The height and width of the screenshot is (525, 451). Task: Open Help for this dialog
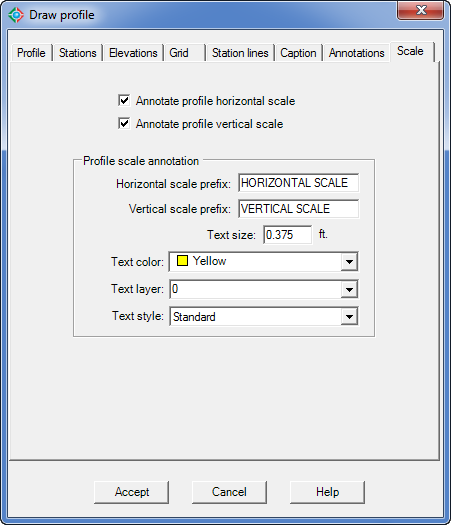[327, 492]
